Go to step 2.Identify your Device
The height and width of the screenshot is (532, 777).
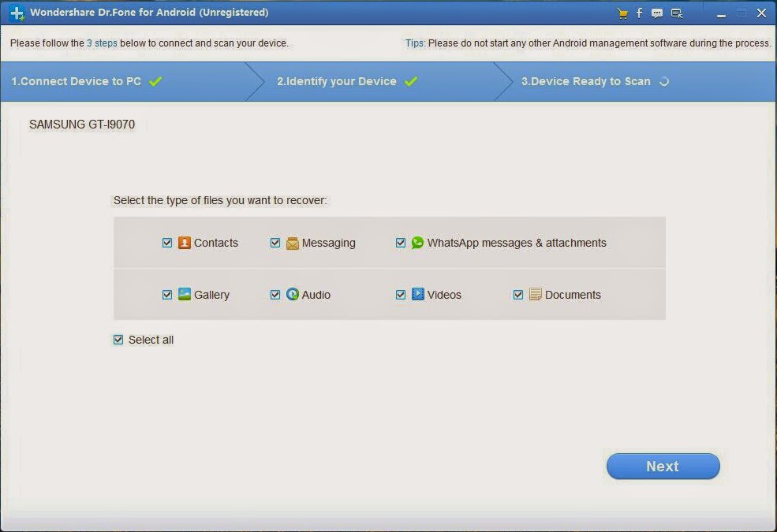click(337, 81)
